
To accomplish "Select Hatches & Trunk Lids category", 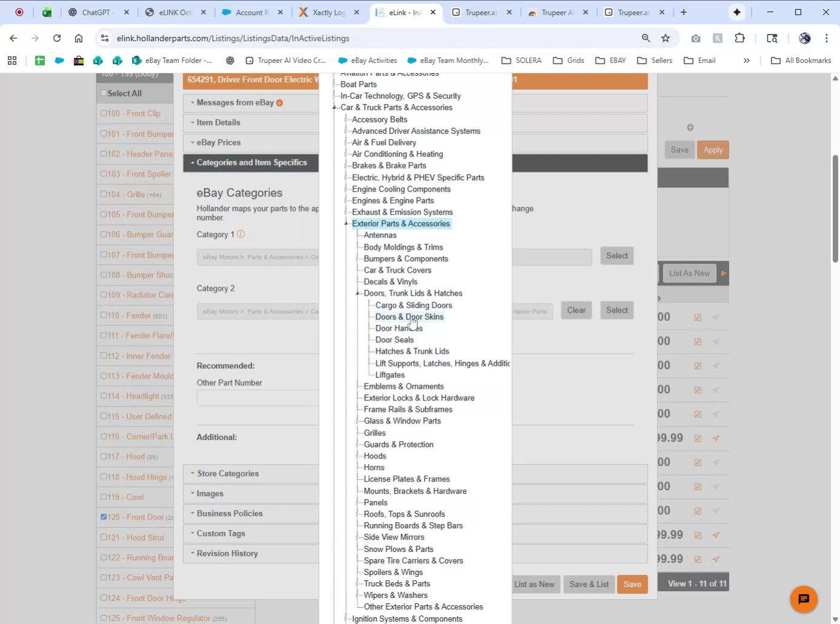I will tap(412, 351).
